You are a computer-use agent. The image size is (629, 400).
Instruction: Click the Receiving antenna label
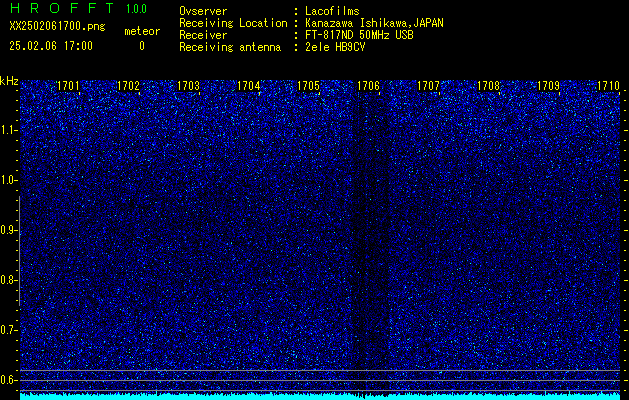pyautogui.click(x=230, y=47)
